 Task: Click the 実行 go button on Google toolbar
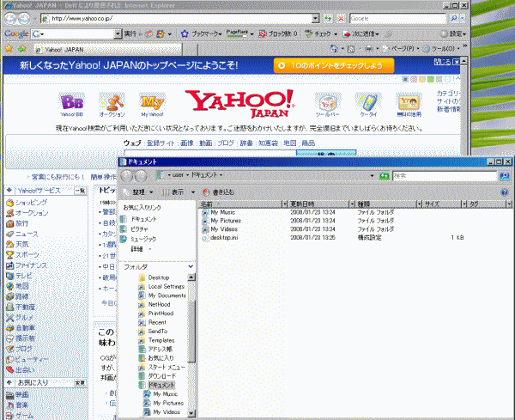pyautogui.click(x=130, y=33)
